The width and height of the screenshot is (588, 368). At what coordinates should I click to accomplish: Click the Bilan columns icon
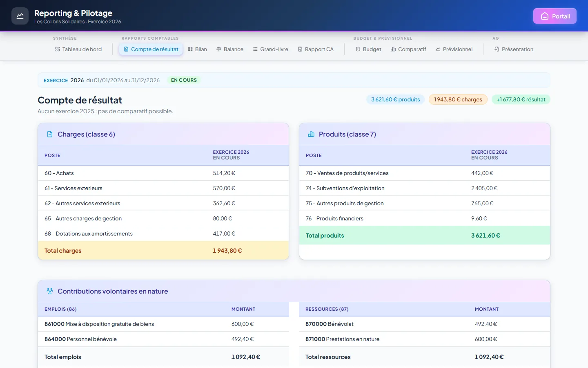190,49
